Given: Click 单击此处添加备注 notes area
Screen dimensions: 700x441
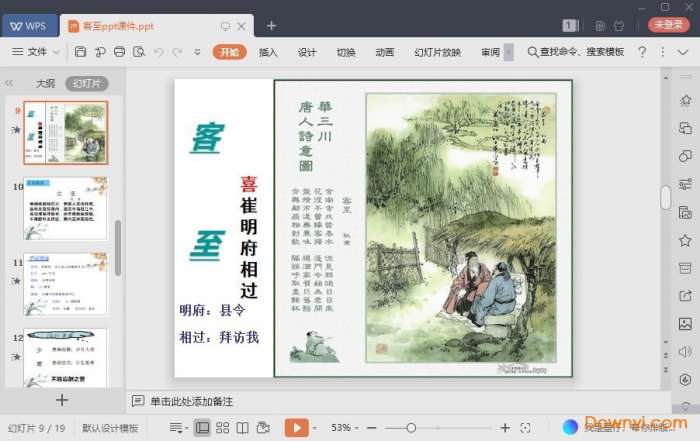Looking at the screenshot, I should pyautogui.click(x=192, y=401).
